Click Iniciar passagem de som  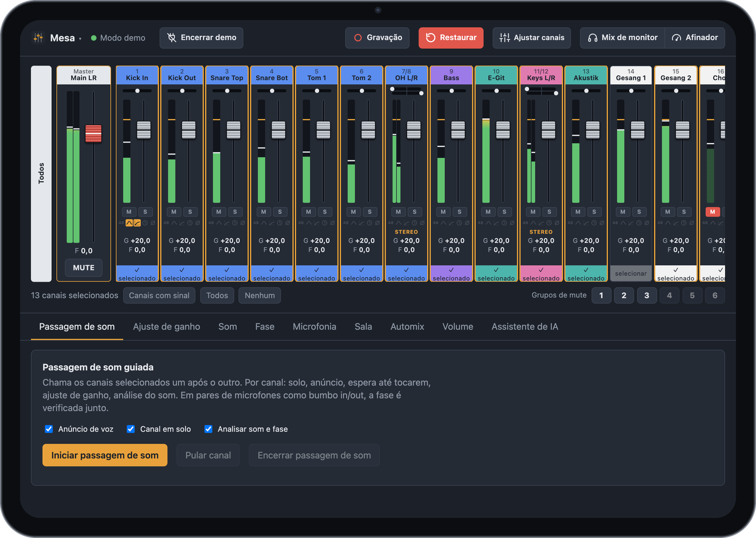pos(105,455)
